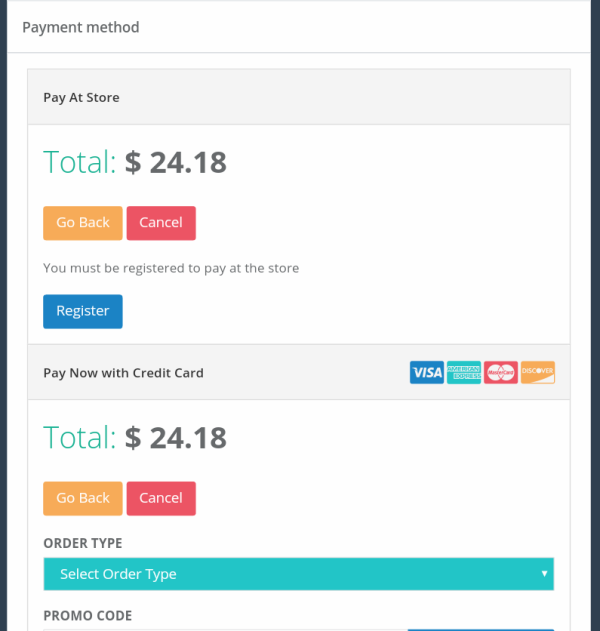Click the Visa card icon
The height and width of the screenshot is (631, 600).
(427, 372)
